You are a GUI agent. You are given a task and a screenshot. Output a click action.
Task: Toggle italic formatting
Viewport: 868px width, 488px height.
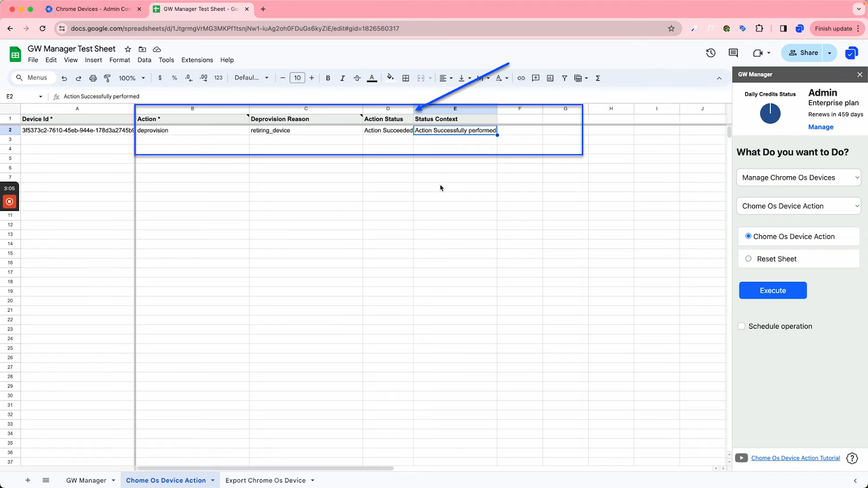click(342, 78)
